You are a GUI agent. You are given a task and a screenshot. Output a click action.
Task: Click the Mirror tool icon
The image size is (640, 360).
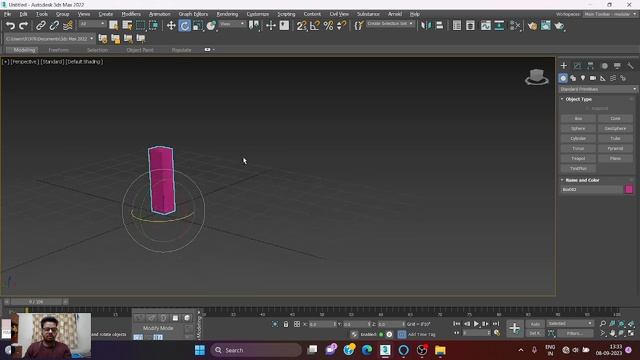[x=426, y=26]
